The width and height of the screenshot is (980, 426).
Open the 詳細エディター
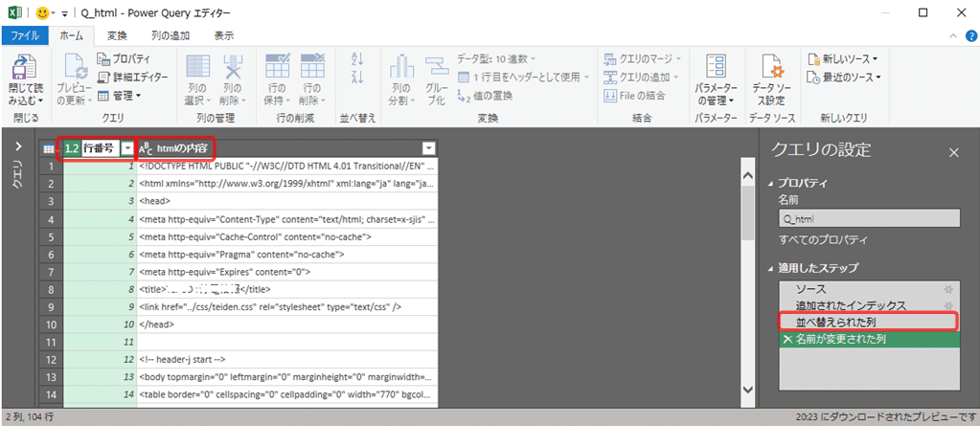(133, 78)
